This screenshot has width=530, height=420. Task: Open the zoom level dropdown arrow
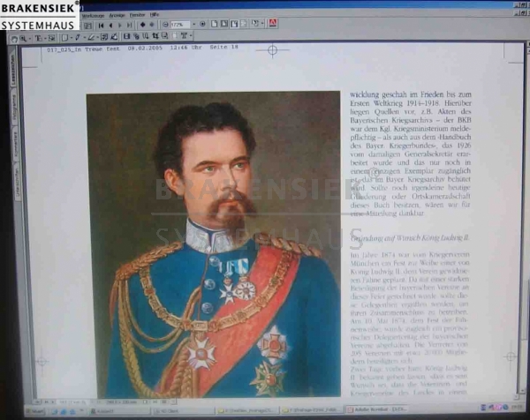[194, 25]
